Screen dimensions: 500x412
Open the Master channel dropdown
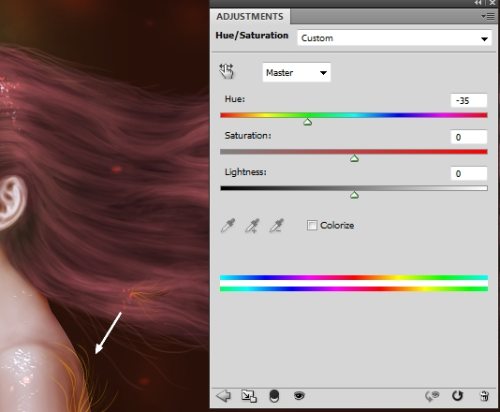[296, 72]
